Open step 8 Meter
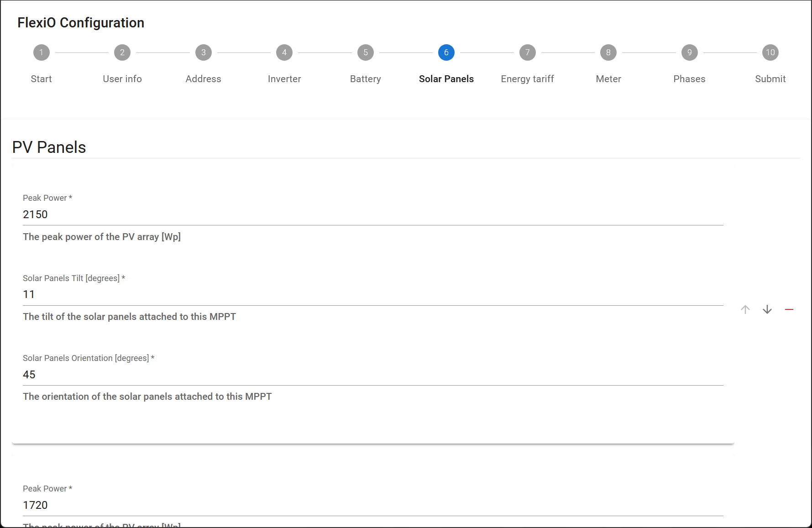This screenshot has height=528, width=812. (x=608, y=52)
